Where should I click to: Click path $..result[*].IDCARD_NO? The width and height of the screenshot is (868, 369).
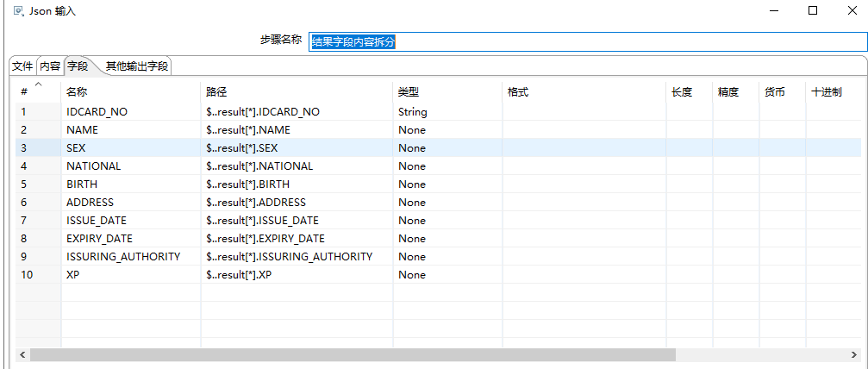coord(297,112)
